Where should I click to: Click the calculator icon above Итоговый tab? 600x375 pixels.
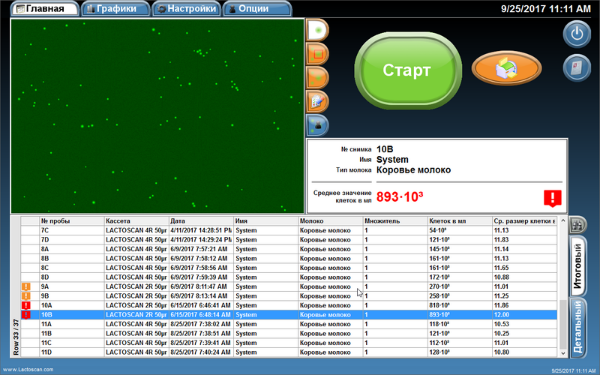click(577, 225)
